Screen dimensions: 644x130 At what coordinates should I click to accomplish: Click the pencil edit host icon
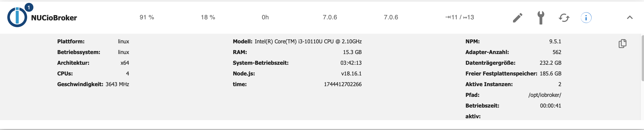click(517, 18)
